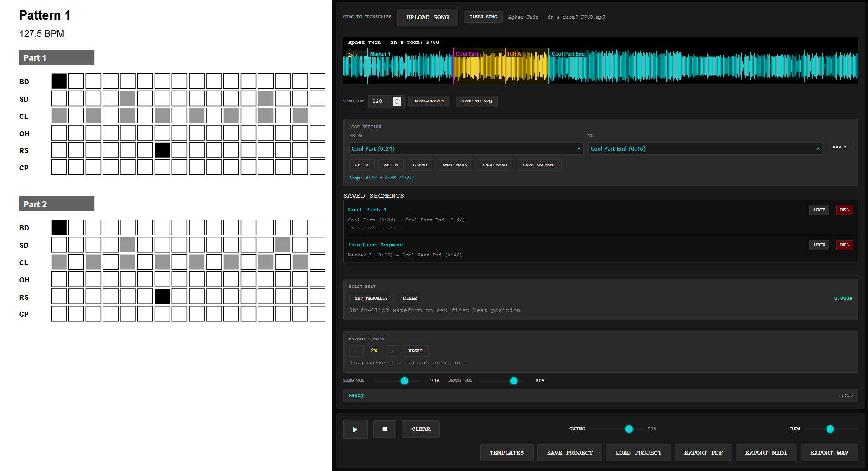Click Save Segment button
Image resolution: width=868 pixels, height=471 pixels.
(539, 165)
